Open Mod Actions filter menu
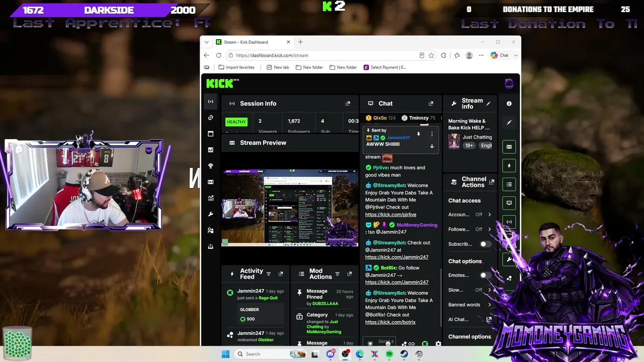Image resolution: width=644 pixels, height=362 pixels. pos(337,274)
